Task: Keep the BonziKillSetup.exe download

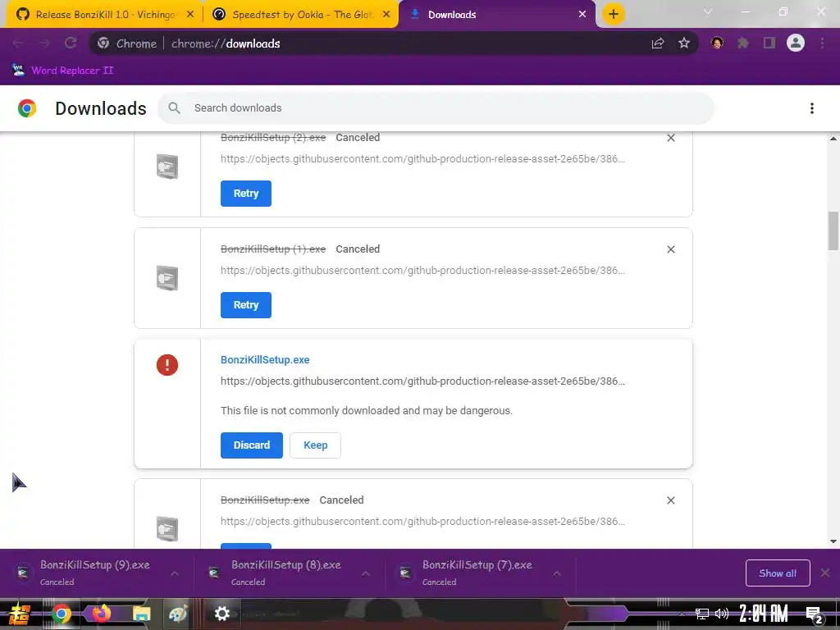Action: pos(316,445)
